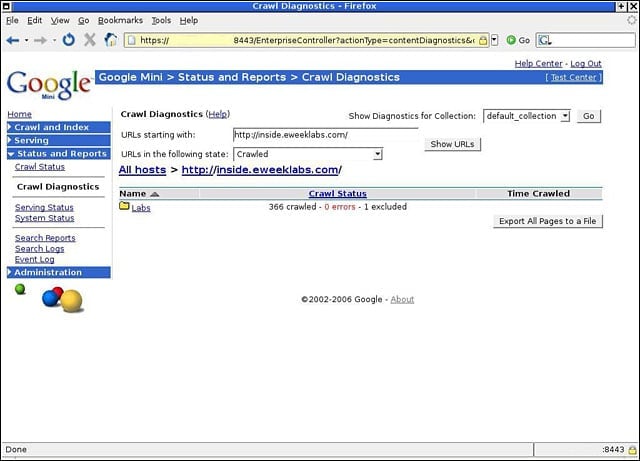Click the Stop loading X icon

89,40
